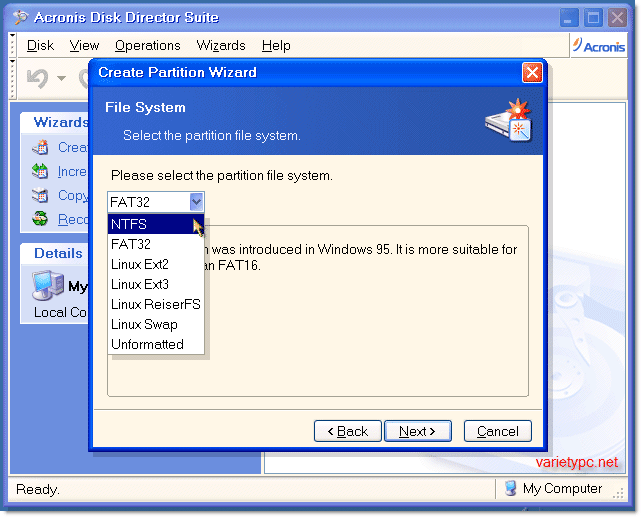Viewport: 641px width, 517px height.
Task: Choose Linux Swap option
Action: pos(156,325)
